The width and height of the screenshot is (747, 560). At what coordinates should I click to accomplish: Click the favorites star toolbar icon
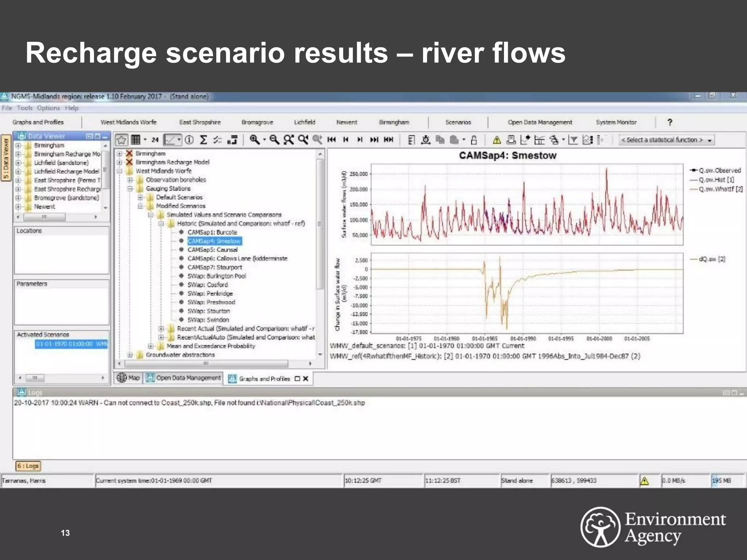click(121, 140)
